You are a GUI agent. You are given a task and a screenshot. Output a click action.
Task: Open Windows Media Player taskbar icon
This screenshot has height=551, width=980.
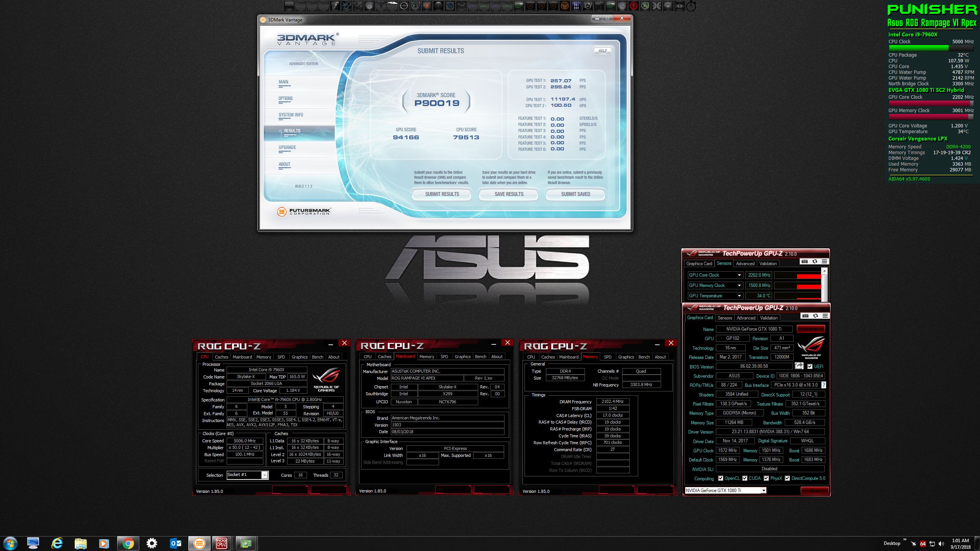click(x=104, y=543)
